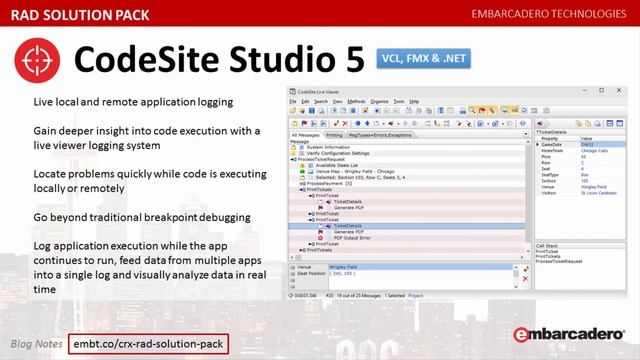Screen dimensions: 640x360
Task: Click the red crosshair CodeSite Studio logo
Action: pos(37,60)
